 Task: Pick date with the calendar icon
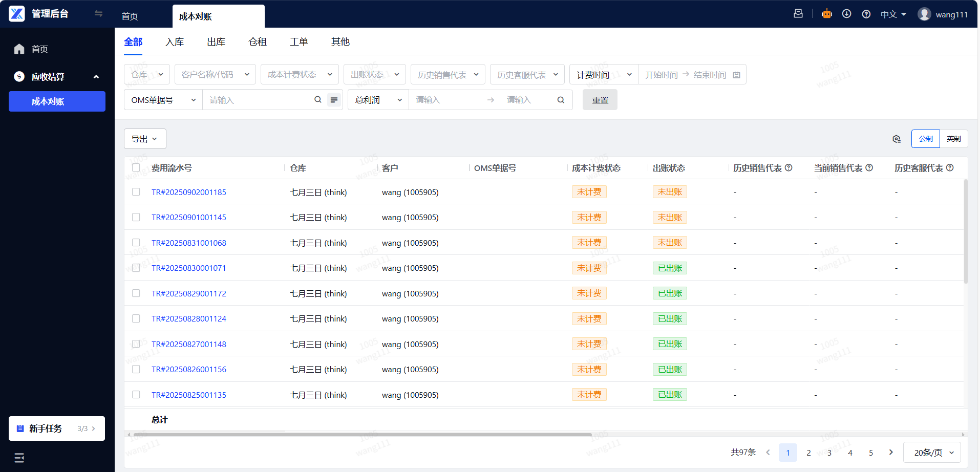(x=736, y=75)
